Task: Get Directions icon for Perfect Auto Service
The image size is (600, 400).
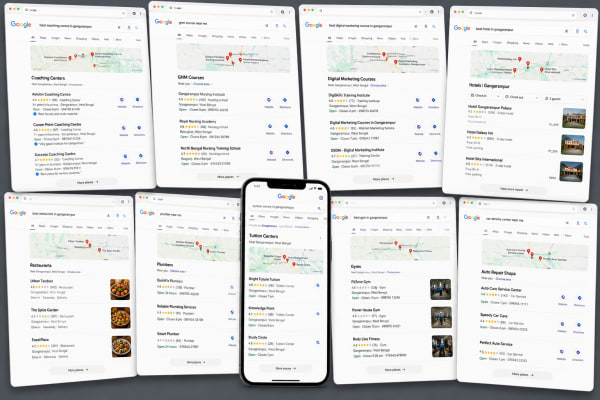Action: [578, 353]
